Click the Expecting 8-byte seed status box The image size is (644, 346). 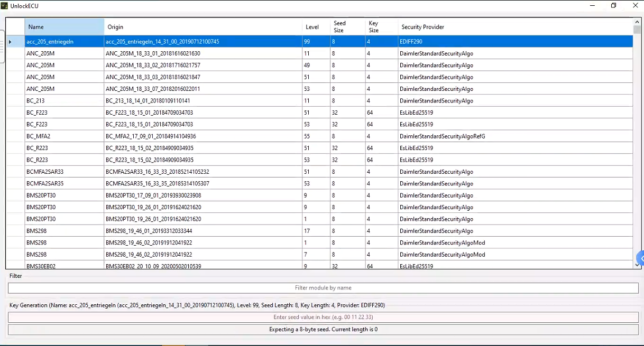pyautogui.click(x=323, y=330)
